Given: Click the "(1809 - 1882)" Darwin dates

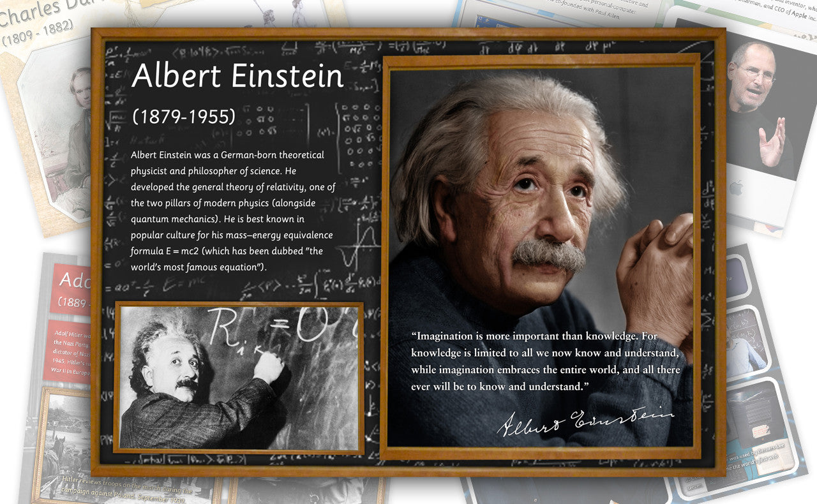Looking at the screenshot, I should click(x=39, y=33).
